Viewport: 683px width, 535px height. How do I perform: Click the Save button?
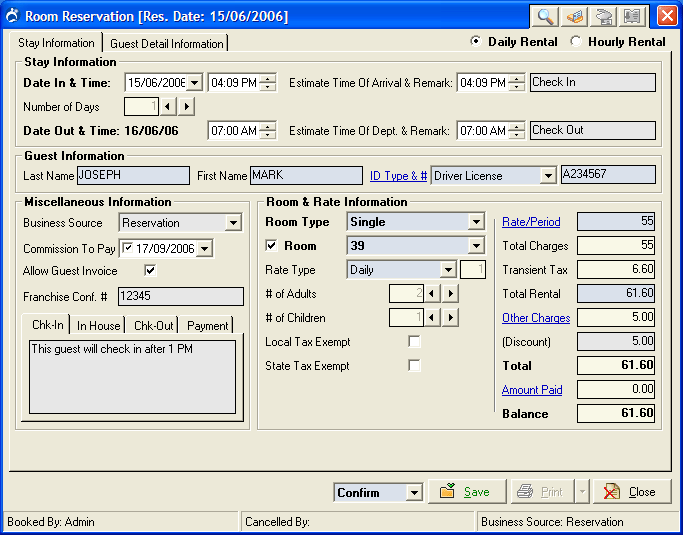[x=467, y=492]
